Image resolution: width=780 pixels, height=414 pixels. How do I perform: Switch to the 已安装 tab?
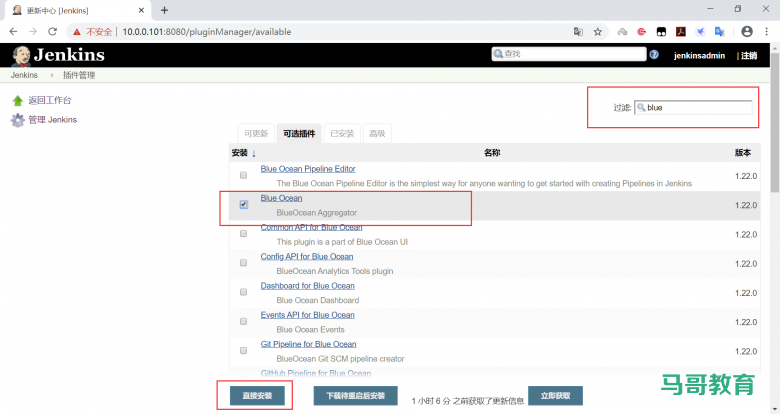[342, 133]
